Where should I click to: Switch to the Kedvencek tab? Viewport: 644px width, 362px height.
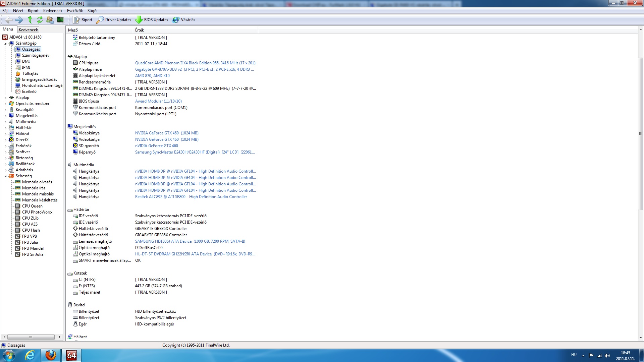click(28, 30)
